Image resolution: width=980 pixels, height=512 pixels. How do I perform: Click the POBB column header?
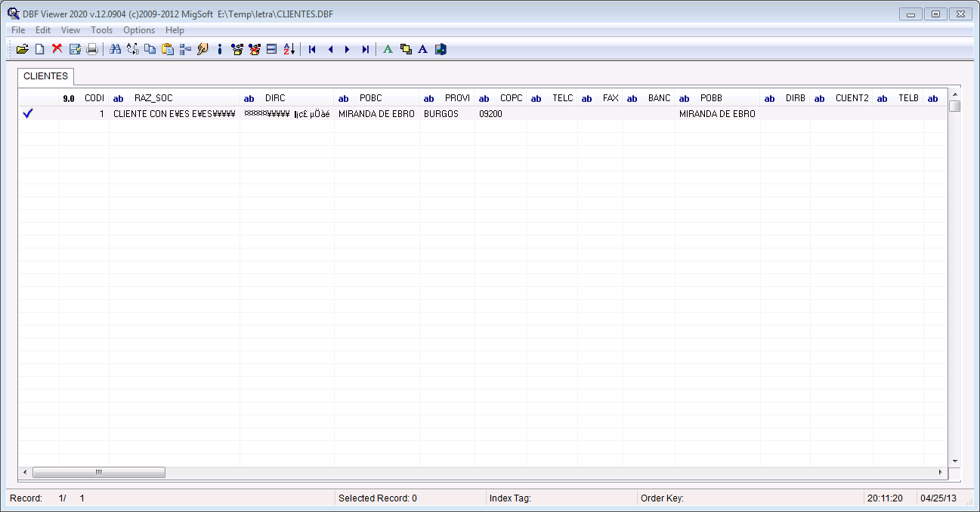(x=718, y=98)
